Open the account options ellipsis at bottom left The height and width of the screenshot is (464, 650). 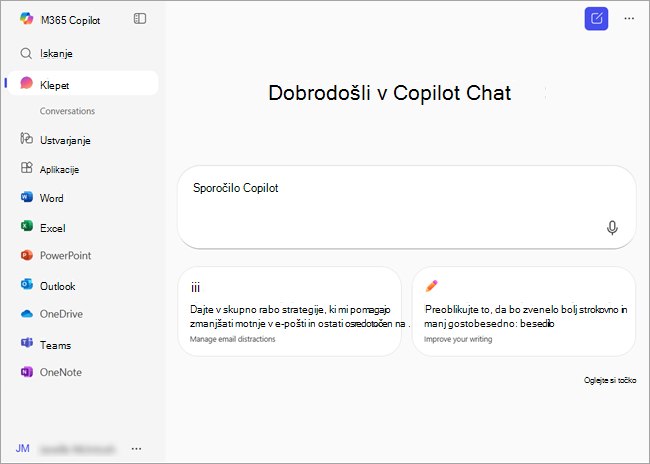[136, 449]
